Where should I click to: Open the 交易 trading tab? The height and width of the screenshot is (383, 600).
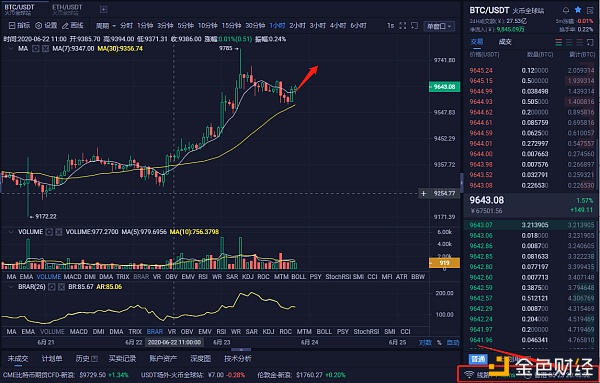click(477, 42)
